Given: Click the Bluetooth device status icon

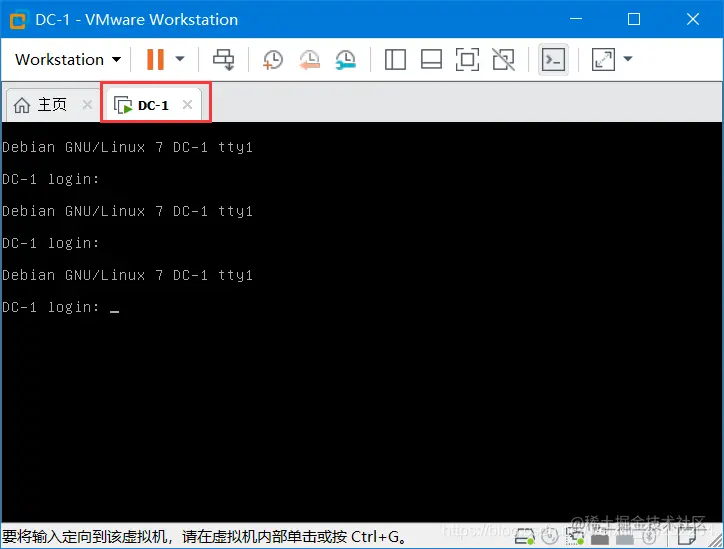Looking at the screenshot, I should pyautogui.click(x=649, y=537).
